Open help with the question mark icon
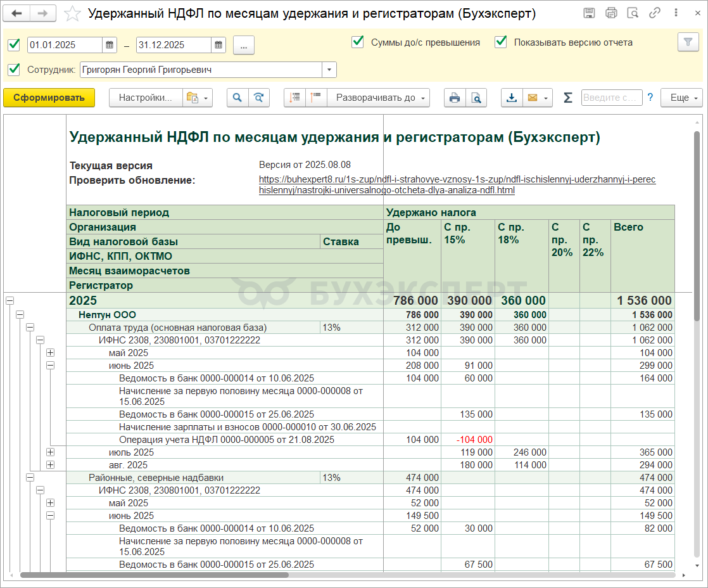Image resolution: width=708 pixels, height=588 pixels. click(x=650, y=98)
